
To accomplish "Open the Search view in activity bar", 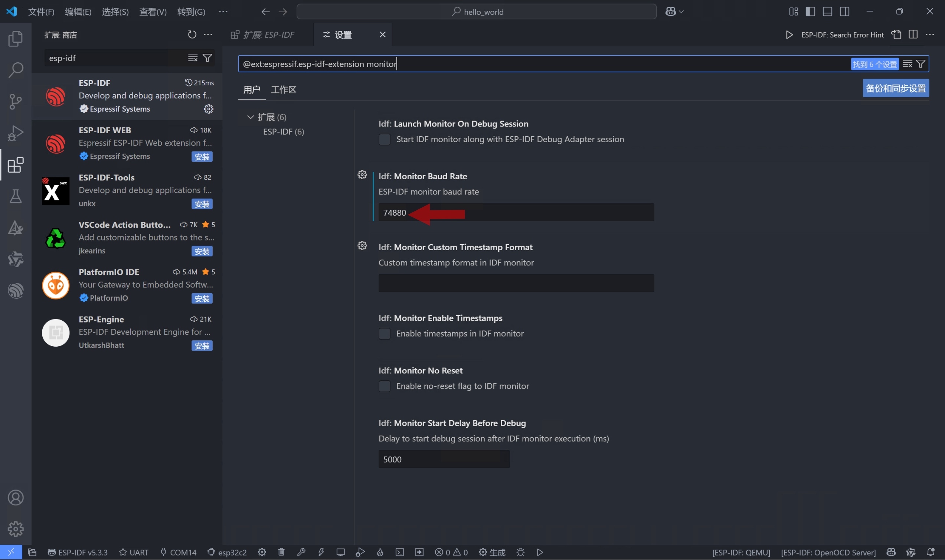I will click(16, 70).
